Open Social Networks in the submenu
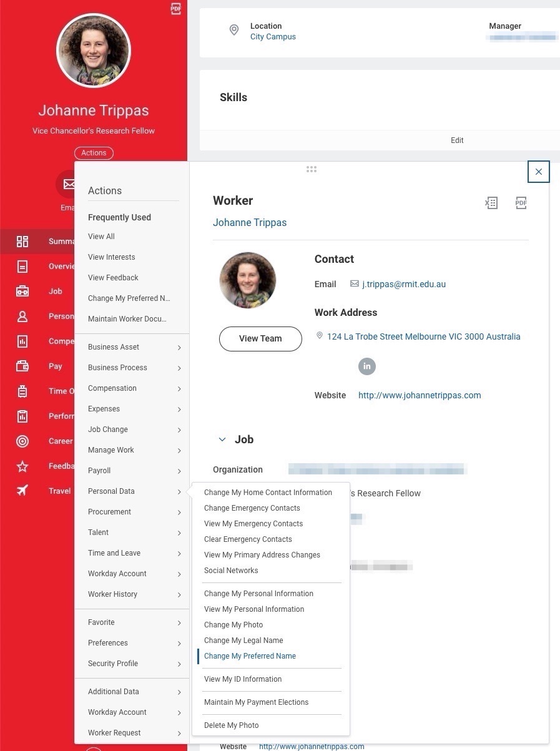The image size is (560, 751). pos(231,571)
